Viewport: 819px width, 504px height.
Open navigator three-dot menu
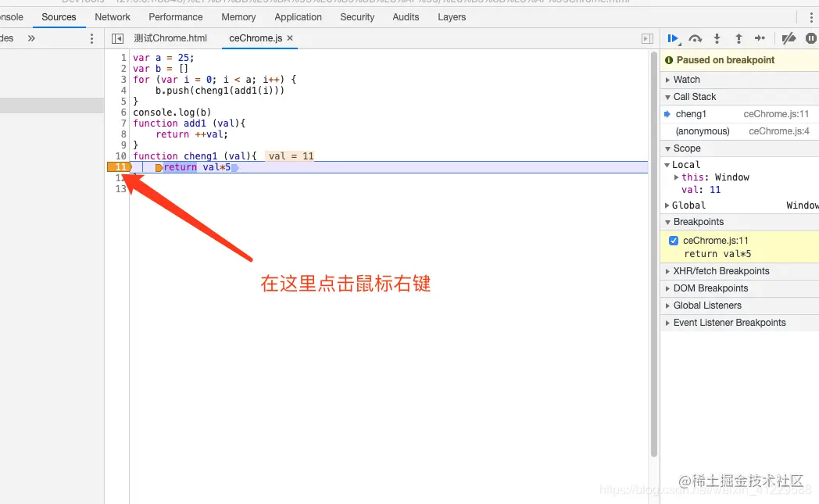91,38
